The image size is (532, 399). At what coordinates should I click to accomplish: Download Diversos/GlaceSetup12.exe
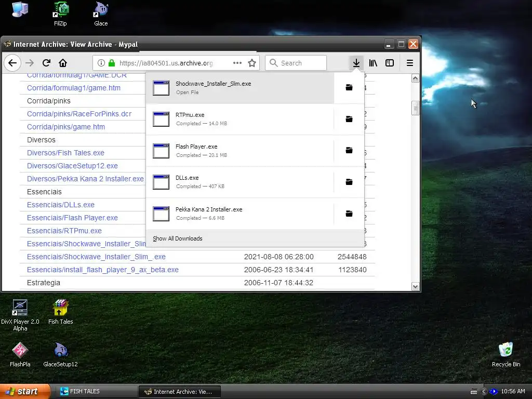[72, 166]
